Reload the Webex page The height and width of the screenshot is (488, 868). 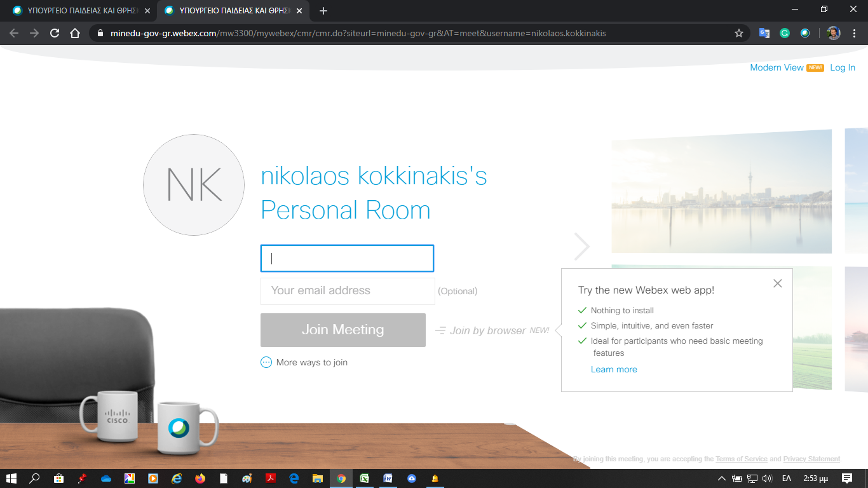click(55, 33)
